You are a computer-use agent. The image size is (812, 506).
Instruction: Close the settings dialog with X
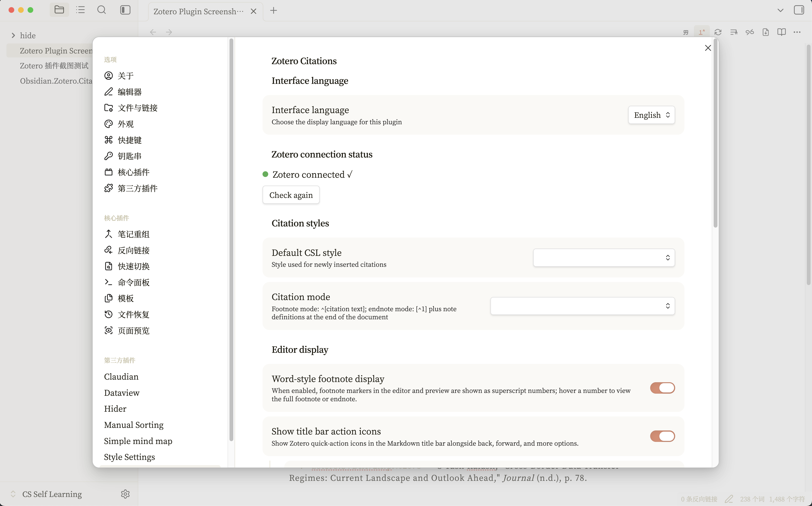(708, 48)
